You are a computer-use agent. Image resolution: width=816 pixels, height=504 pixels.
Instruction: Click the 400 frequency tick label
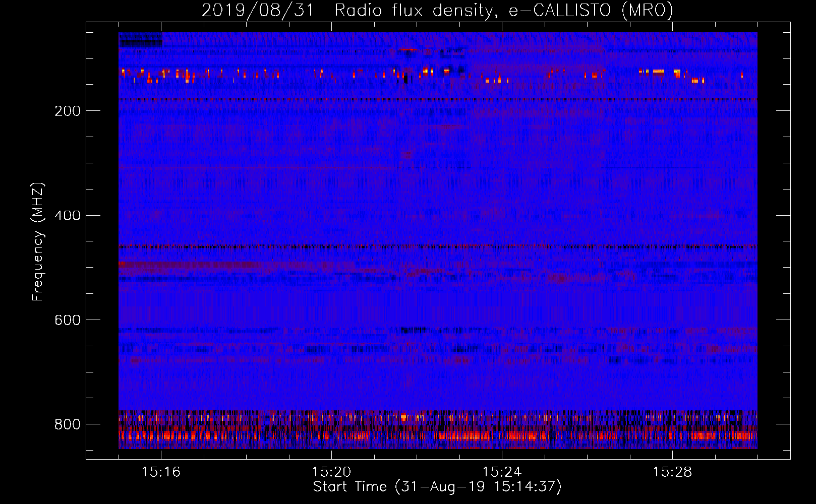click(x=68, y=216)
